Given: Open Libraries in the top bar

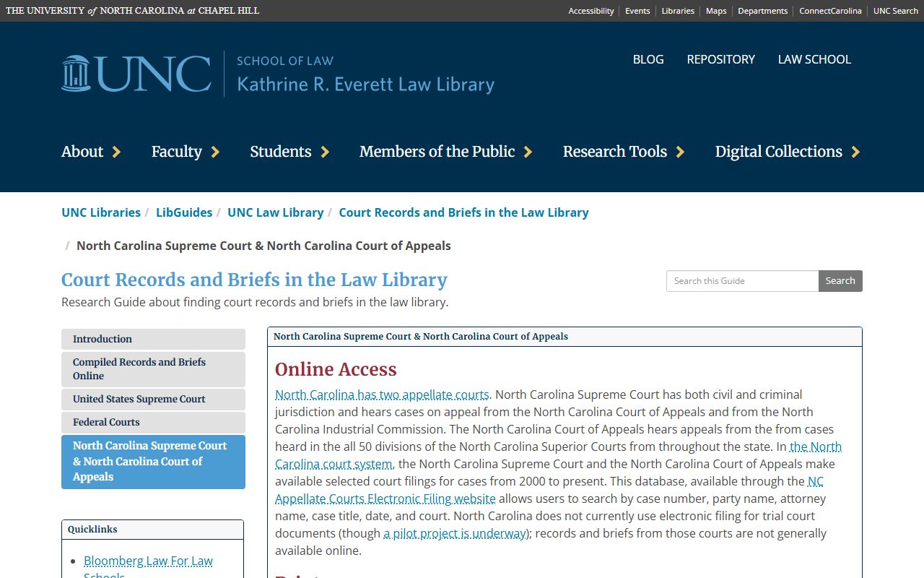Looking at the screenshot, I should tap(678, 11).
